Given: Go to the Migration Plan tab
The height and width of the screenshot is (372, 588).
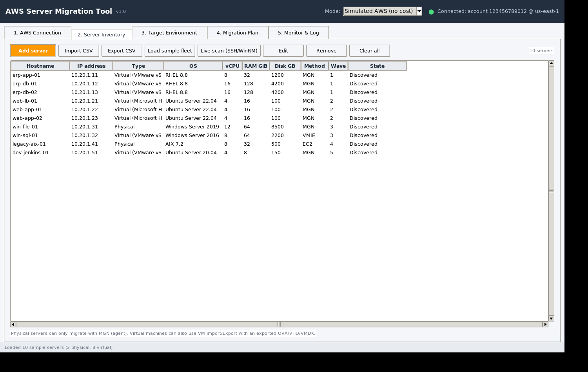Looking at the screenshot, I should 238,33.
